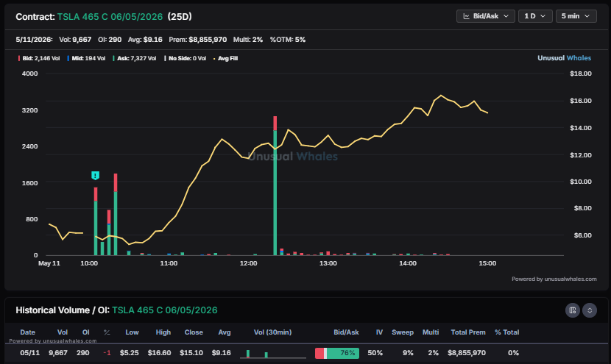Toggle the Ask 7,327 Vol legend item

coord(135,58)
